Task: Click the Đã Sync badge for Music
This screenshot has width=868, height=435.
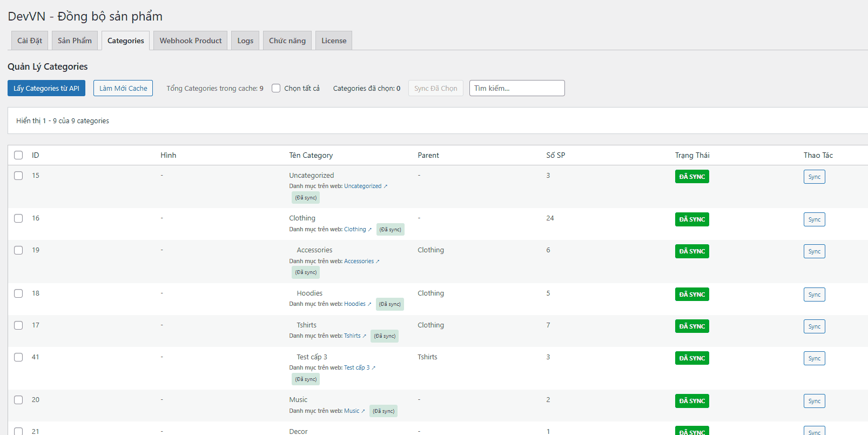Action: click(x=692, y=401)
